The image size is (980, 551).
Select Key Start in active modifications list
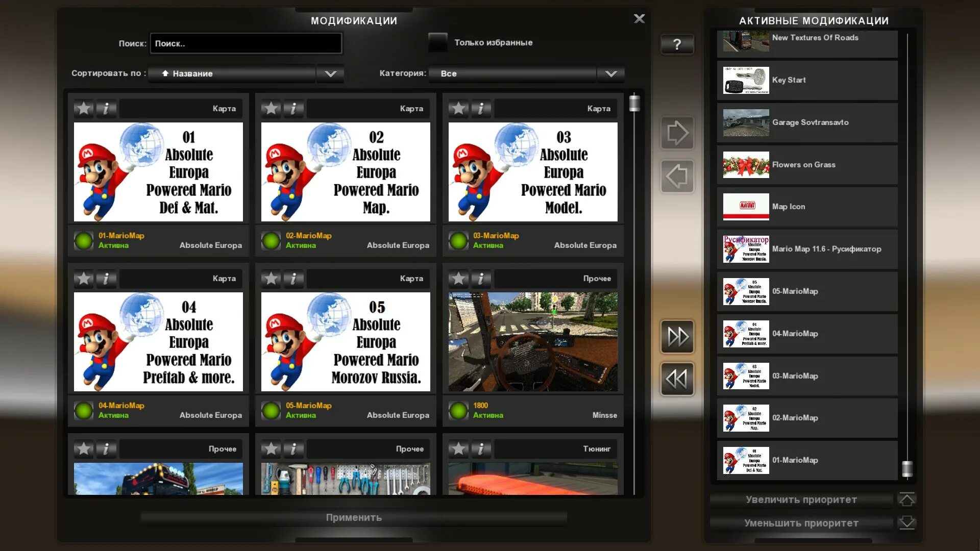(x=807, y=80)
